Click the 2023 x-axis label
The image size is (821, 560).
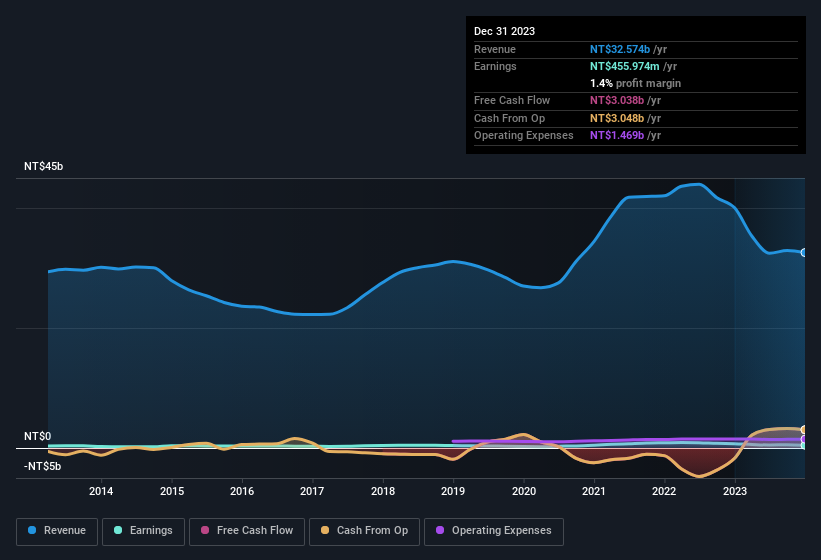735,491
